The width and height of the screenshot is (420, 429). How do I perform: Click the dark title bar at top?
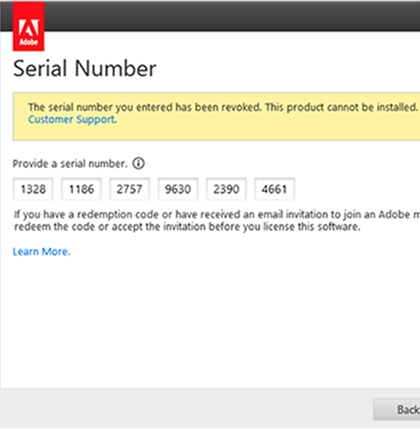coord(232,16)
